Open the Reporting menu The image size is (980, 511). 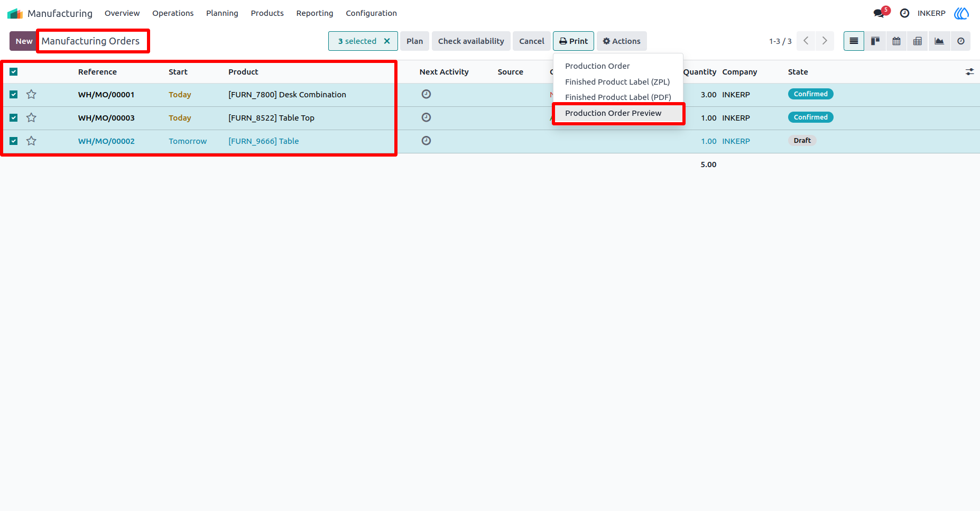(x=315, y=13)
